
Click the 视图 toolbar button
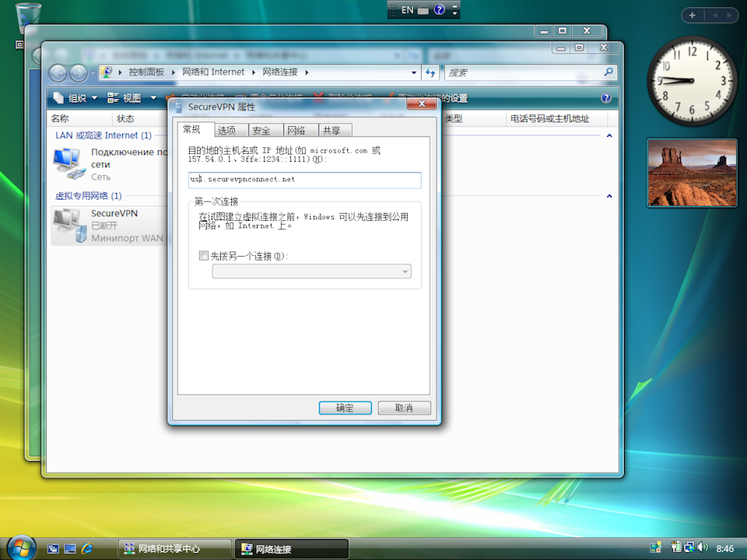pyautogui.click(x=124, y=98)
